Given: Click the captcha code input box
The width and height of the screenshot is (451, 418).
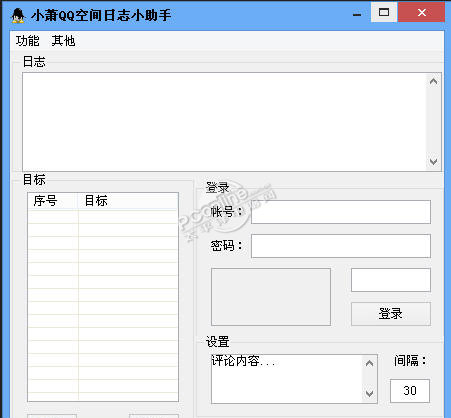Looking at the screenshot, I should point(391,280).
